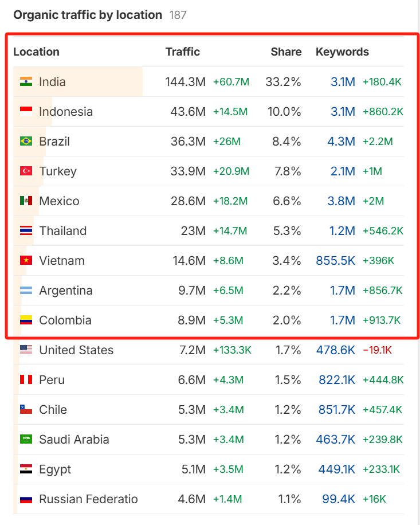The image size is (420, 525).
Task: Click the Share column header
Action: pyautogui.click(x=286, y=52)
